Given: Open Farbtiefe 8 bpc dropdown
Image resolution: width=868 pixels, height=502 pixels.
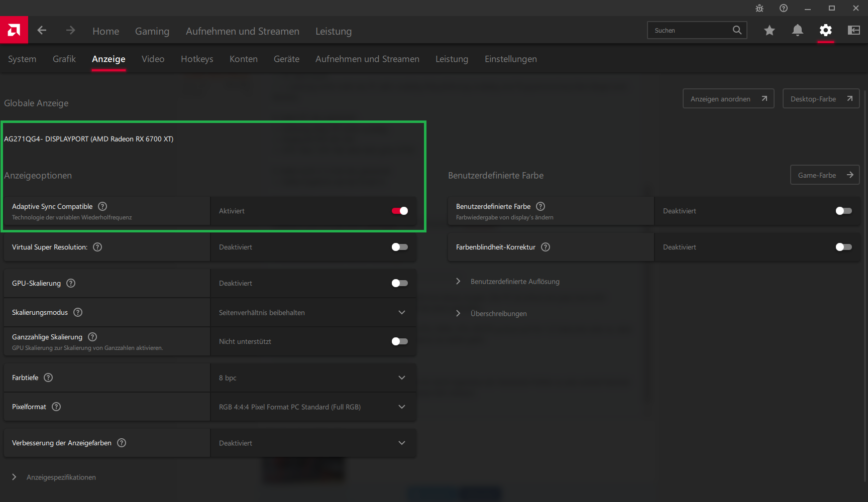Looking at the screenshot, I should (x=313, y=378).
